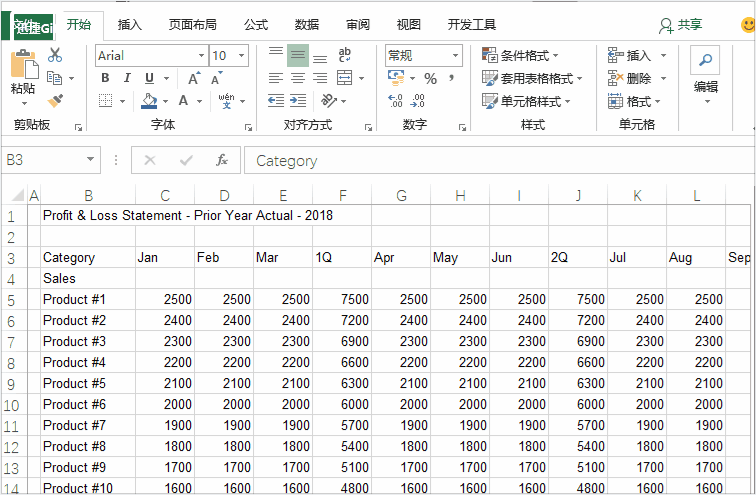Click the 共享 share button
This screenshot has width=756, height=495.
[x=680, y=25]
